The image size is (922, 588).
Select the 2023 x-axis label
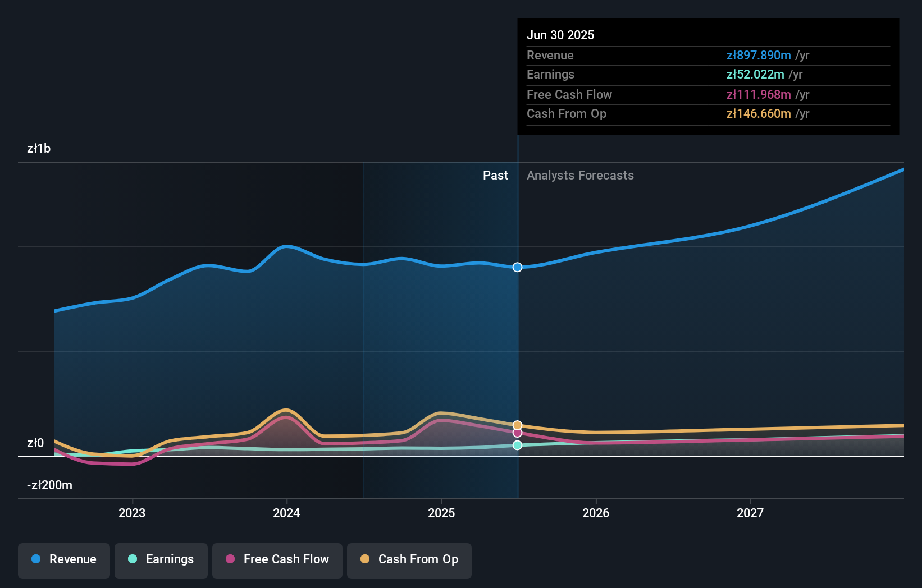pyautogui.click(x=132, y=513)
